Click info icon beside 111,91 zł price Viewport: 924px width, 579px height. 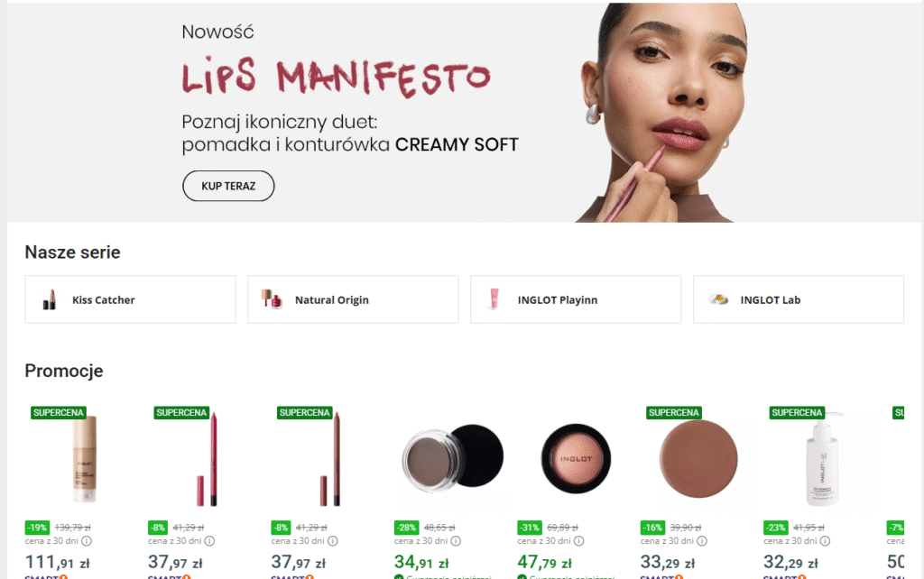tap(87, 541)
